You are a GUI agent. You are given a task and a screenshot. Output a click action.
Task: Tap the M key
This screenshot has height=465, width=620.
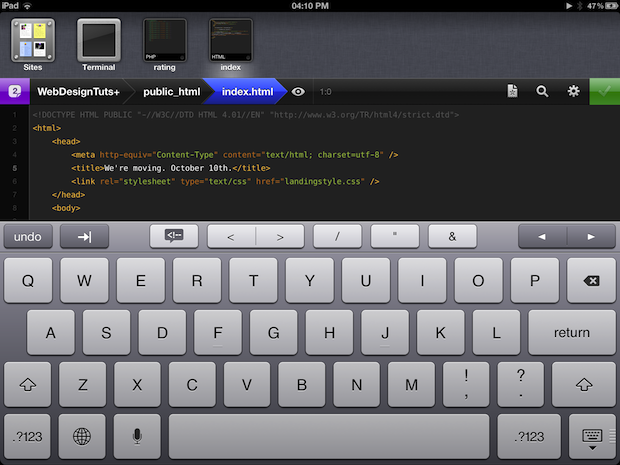click(x=411, y=384)
